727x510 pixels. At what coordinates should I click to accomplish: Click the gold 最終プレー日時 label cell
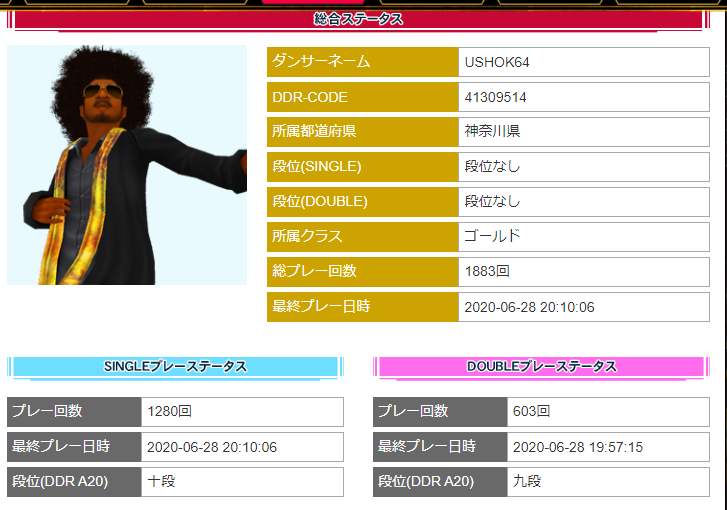(363, 307)
